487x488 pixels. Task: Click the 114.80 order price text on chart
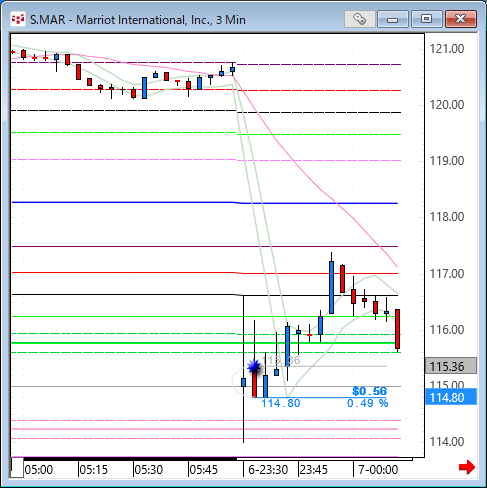281,403
